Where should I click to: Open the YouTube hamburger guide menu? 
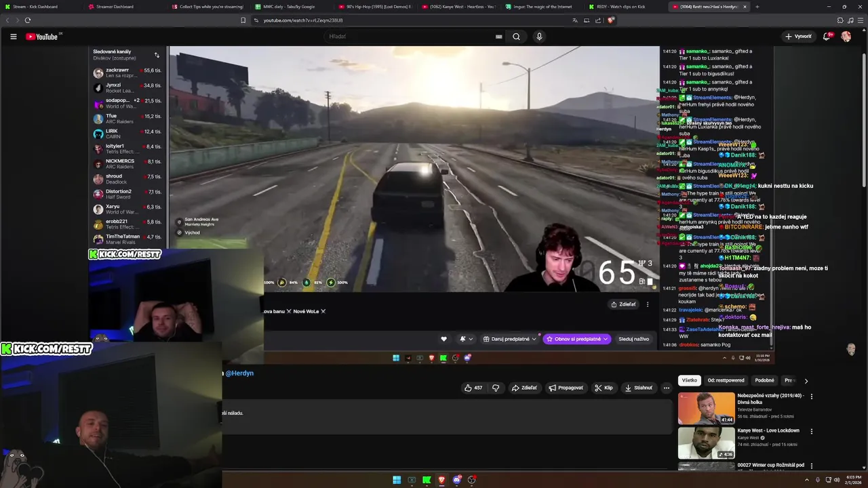coord(13,37)
